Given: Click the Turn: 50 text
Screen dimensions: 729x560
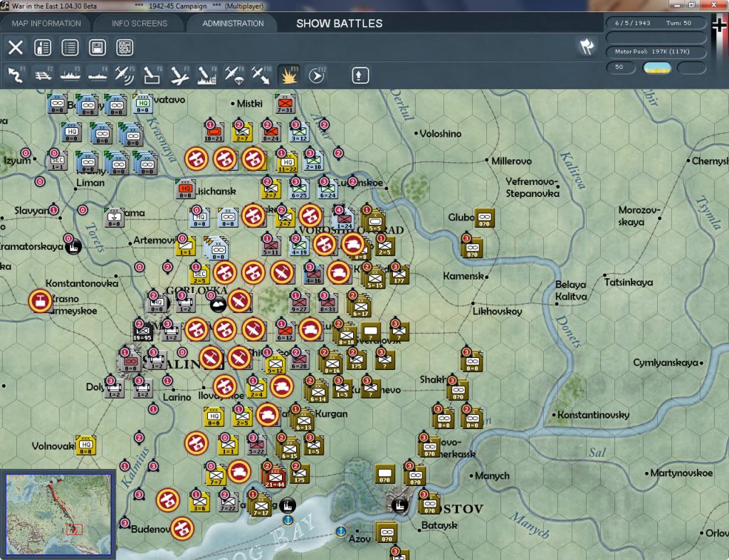Looking at the screenshot, I should coord(678,23).
